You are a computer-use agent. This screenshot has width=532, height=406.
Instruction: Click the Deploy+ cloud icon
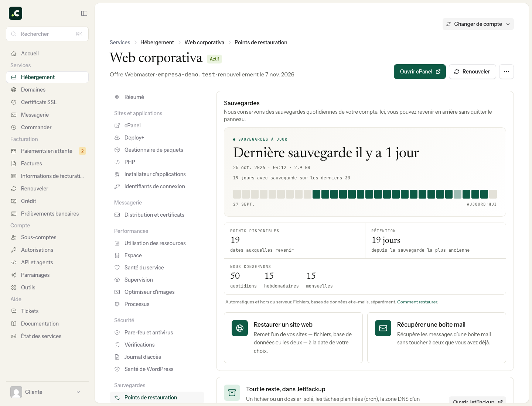[117, 138]
